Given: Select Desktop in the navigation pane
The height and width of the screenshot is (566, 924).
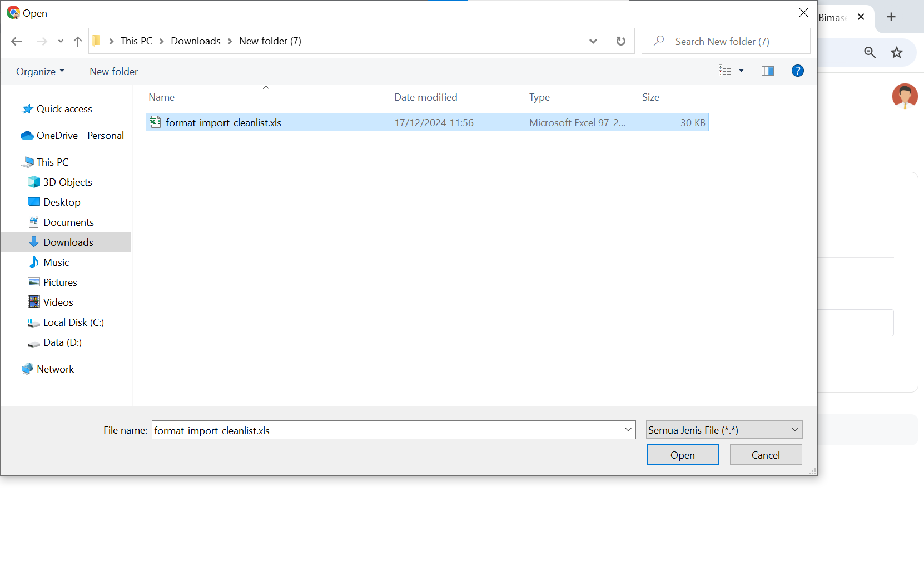Looking at the screenshot, I should [x=62, y=202].
